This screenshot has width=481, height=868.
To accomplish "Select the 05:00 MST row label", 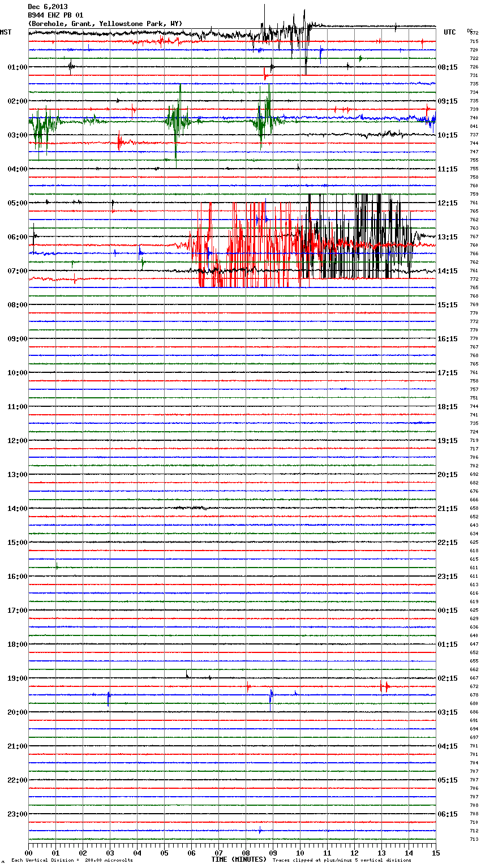I will tap(17, 203).
